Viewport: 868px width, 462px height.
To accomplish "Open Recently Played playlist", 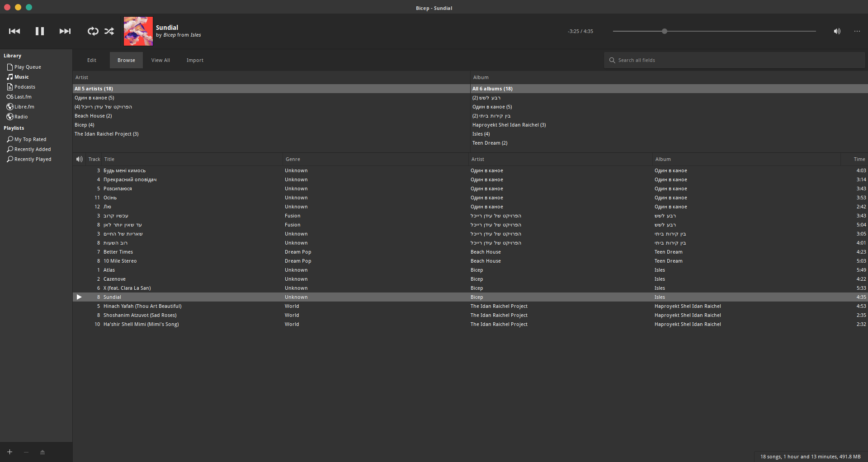I will point(33,159).
